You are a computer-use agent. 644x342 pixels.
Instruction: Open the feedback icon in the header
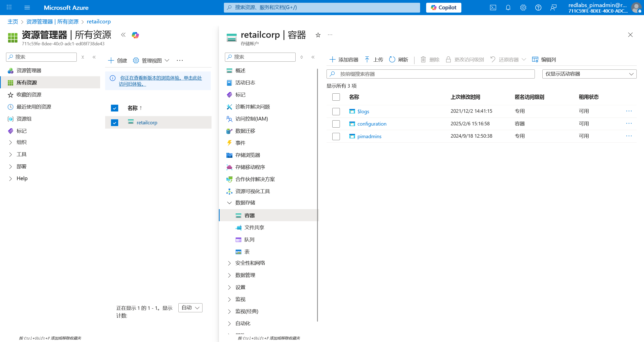pyautogui.click(x=553, y=8)
